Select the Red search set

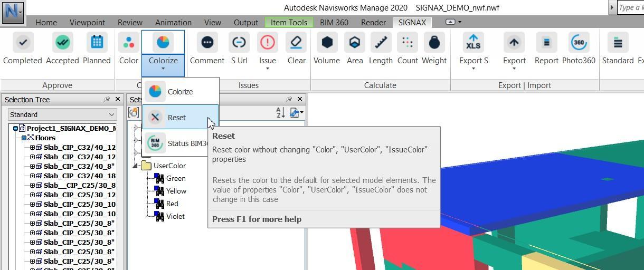[x=172, y=204]
